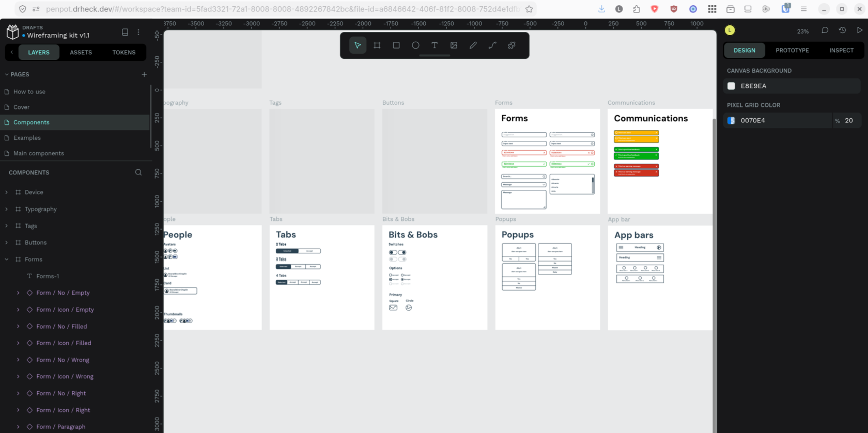Click the pixel grid color swatch

(x=731, y=120)
